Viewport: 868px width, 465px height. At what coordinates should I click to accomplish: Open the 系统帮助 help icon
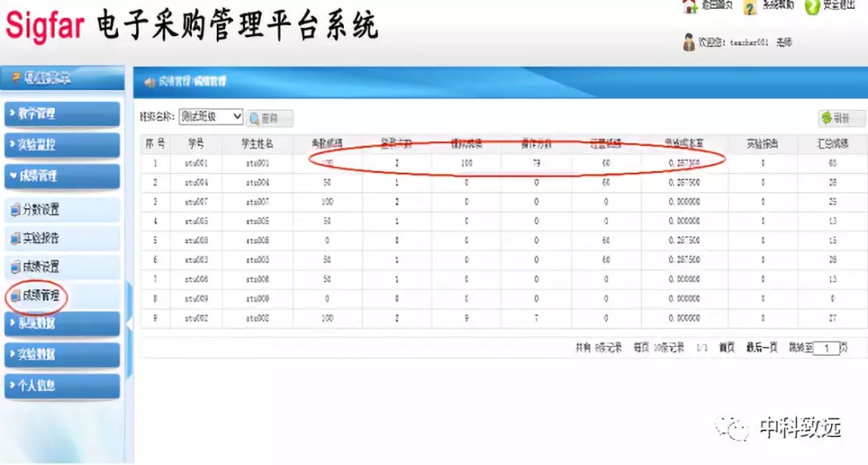(x=750, y=7)
